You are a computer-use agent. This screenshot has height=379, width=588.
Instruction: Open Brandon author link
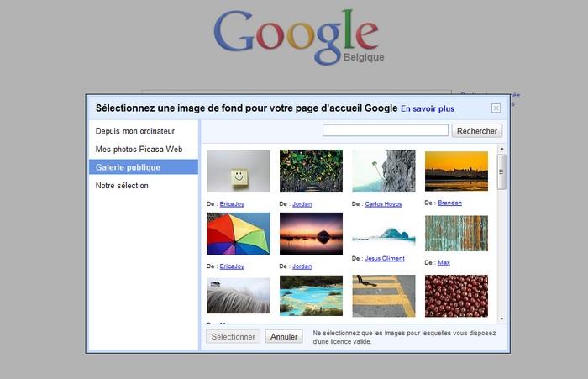pos(449,203)
